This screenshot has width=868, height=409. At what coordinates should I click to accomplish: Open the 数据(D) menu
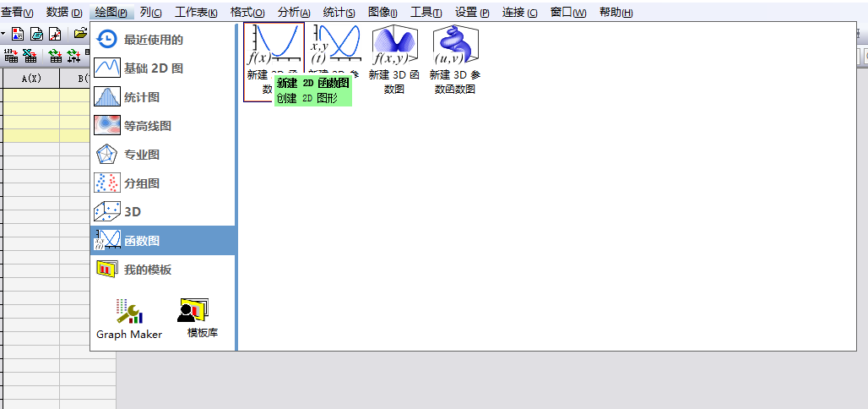point(64,12)
